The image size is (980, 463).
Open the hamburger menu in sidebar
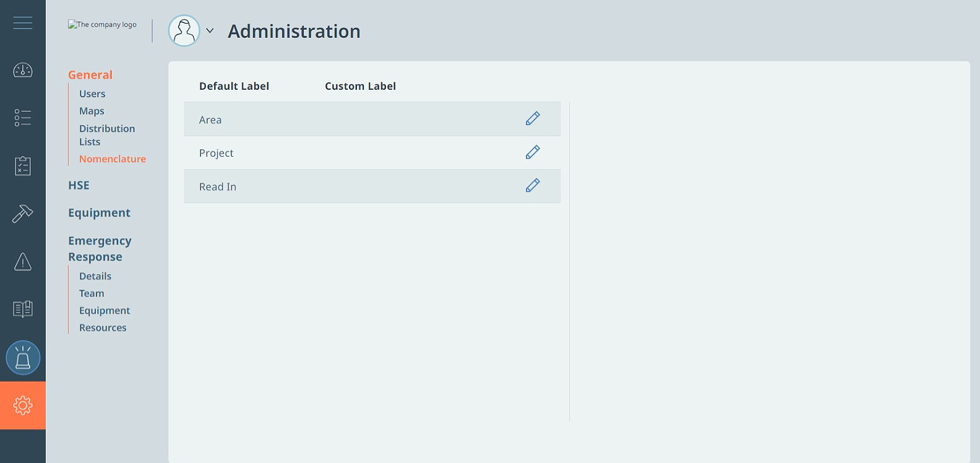[x=23, y=23]
